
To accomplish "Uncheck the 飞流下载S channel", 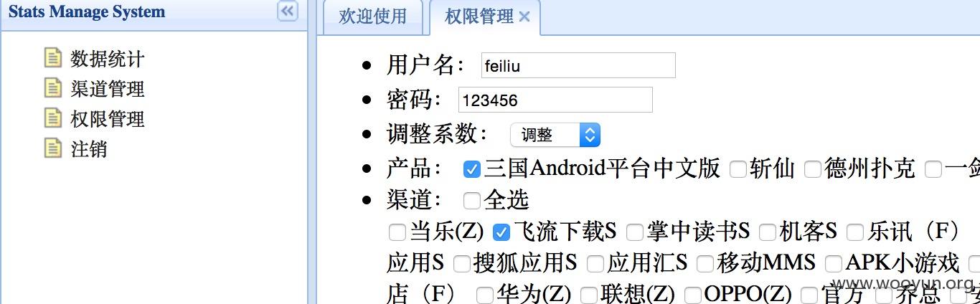I will (501, 232).
